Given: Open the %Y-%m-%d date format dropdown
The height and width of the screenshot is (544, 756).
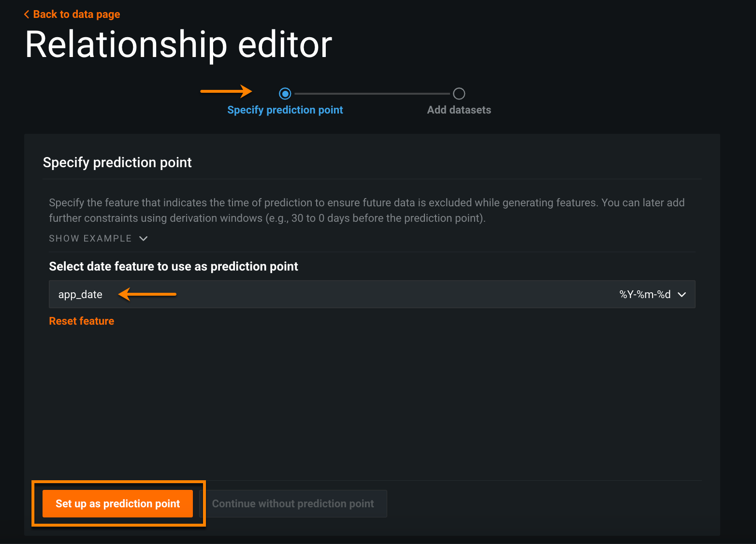Looking at the screenshot, I should click(645, 295).
